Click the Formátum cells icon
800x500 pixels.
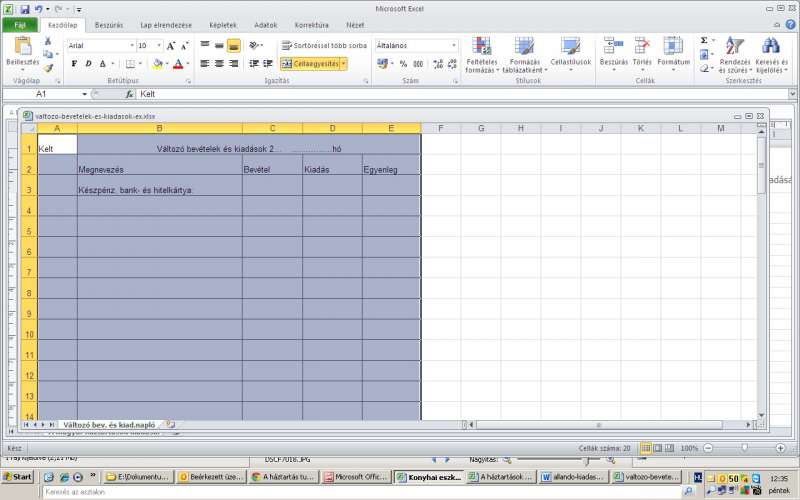[x=673, y=46]
